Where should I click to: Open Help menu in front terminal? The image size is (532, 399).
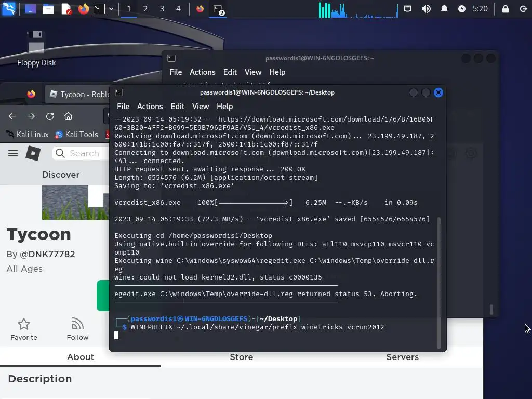point(224,107)
